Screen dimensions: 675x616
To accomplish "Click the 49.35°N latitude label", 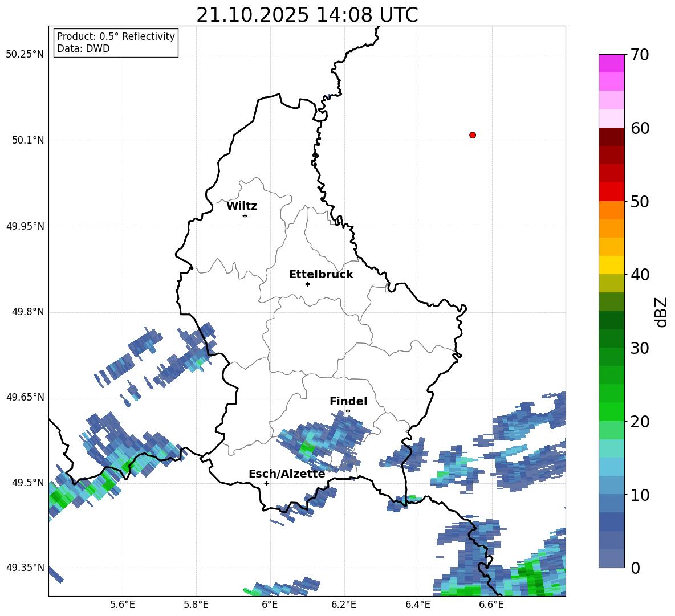I will click(25, 568).
